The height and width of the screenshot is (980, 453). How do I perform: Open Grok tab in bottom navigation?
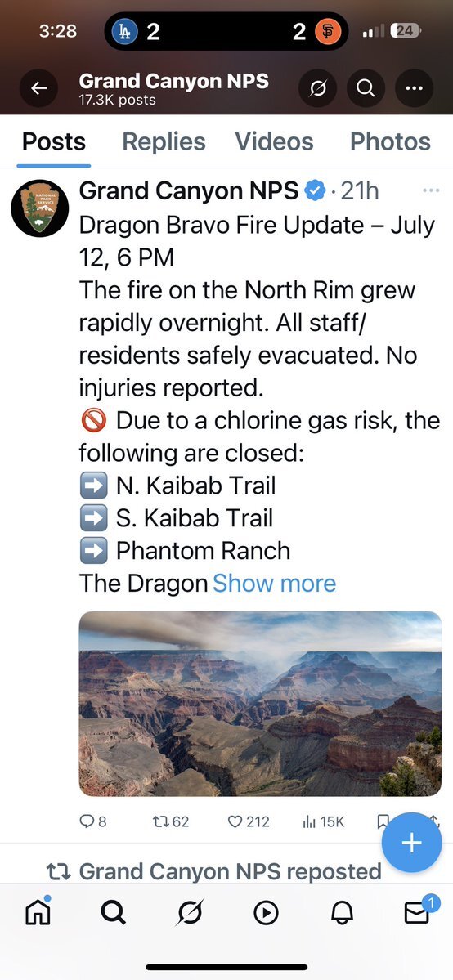tap(190, 913)
